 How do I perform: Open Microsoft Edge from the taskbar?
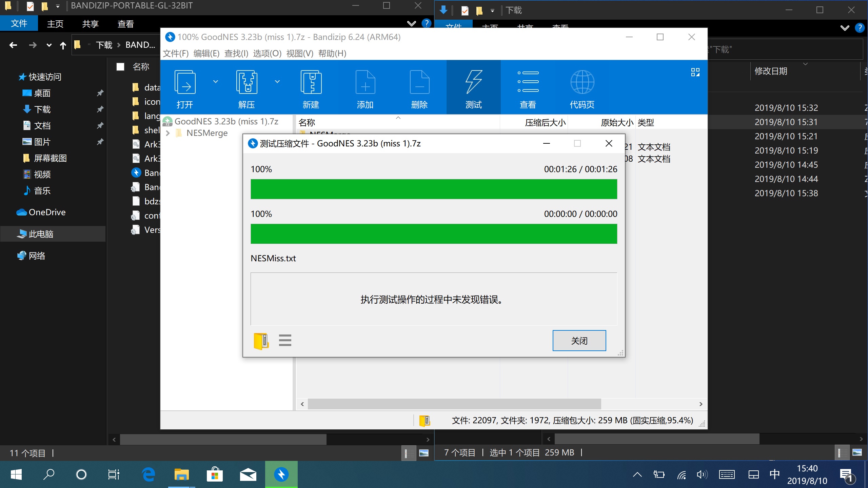click(149, 474)
